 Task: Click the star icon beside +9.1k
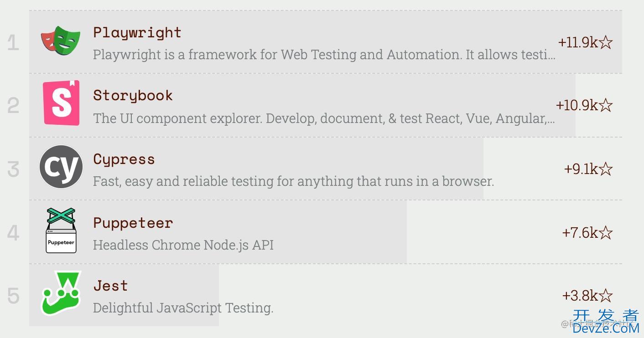click(x=606, y=169)
